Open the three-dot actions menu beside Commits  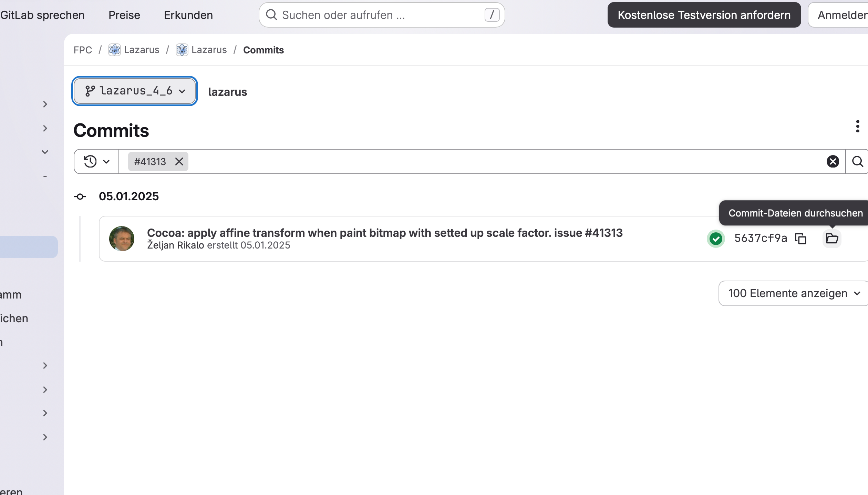click(858, 126)
